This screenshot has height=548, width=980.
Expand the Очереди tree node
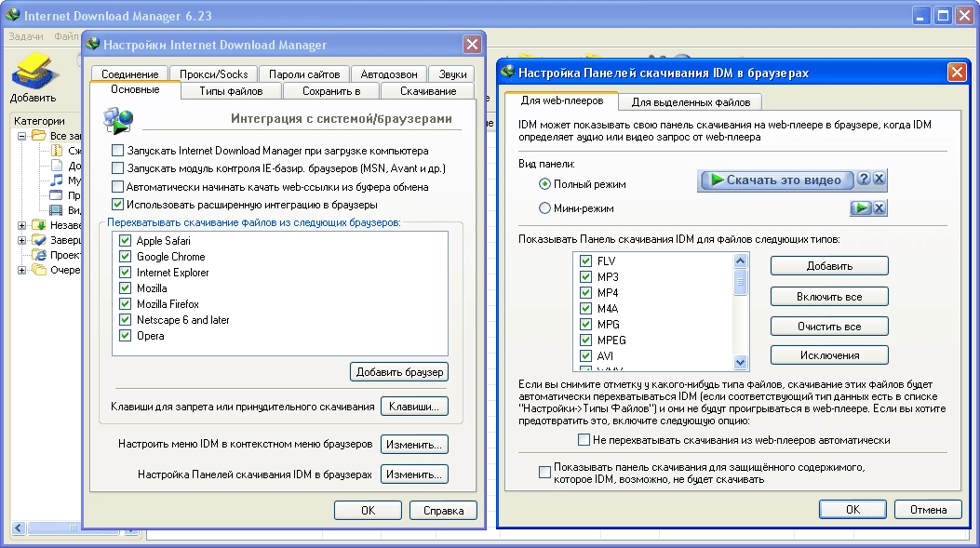tap(22, 270)
